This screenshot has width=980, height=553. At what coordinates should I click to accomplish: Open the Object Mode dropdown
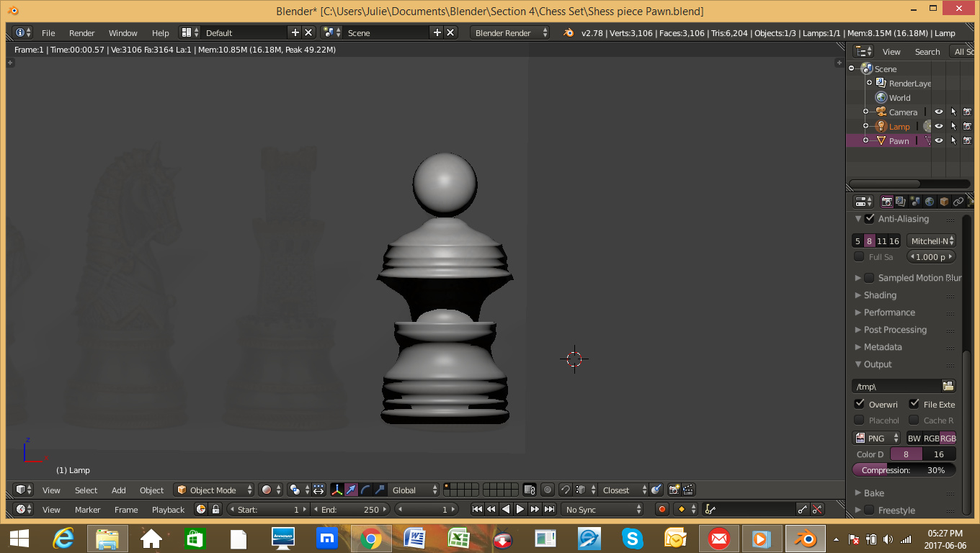[215, 490]
